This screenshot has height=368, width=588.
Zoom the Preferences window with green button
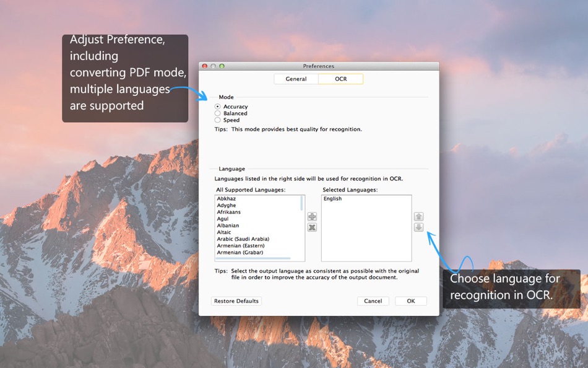222,66
